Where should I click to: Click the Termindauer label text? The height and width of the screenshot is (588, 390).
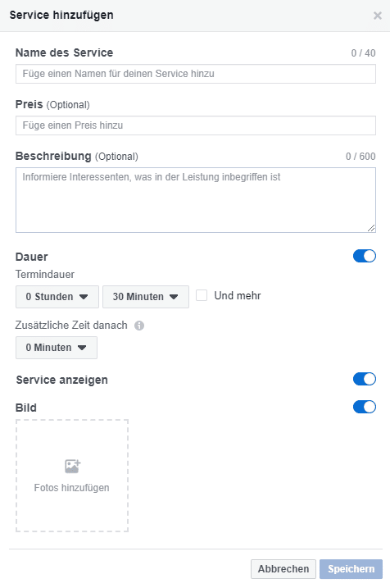pos(44,275)
